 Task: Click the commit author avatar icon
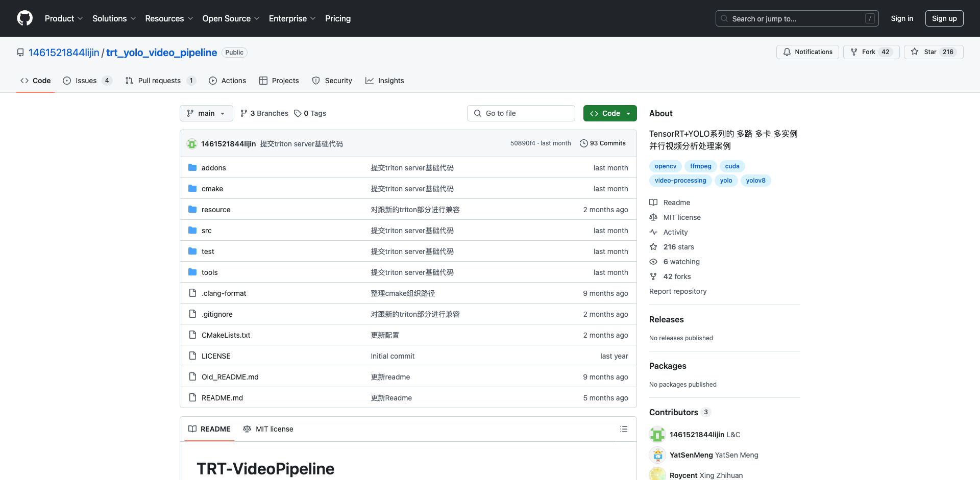click(192, 144)
